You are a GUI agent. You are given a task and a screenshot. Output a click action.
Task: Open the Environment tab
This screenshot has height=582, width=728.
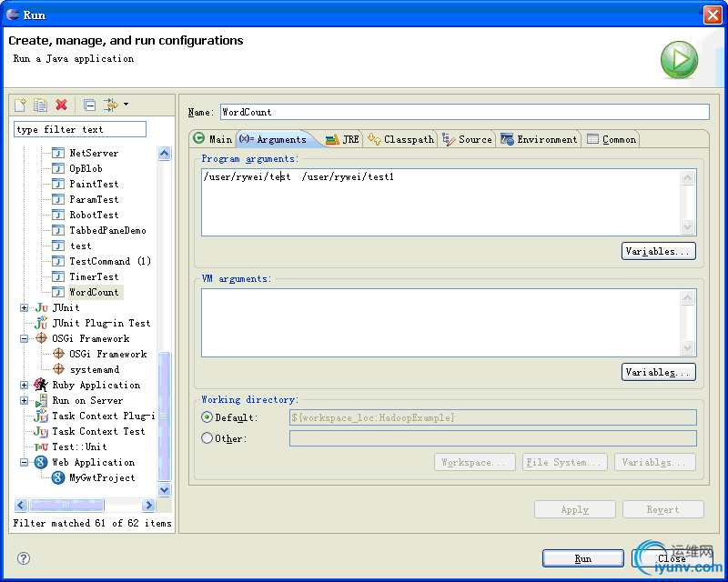point(539,139)
